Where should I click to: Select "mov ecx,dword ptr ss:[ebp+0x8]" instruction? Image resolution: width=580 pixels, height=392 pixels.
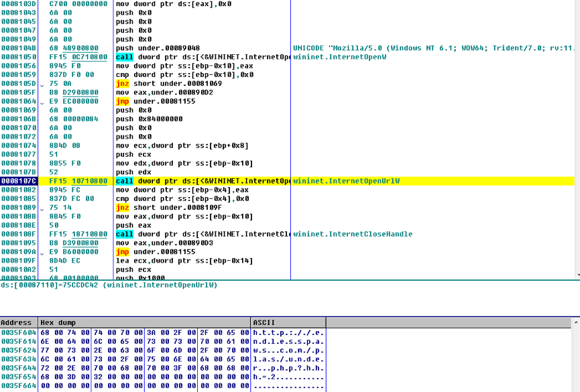[182, 145]
